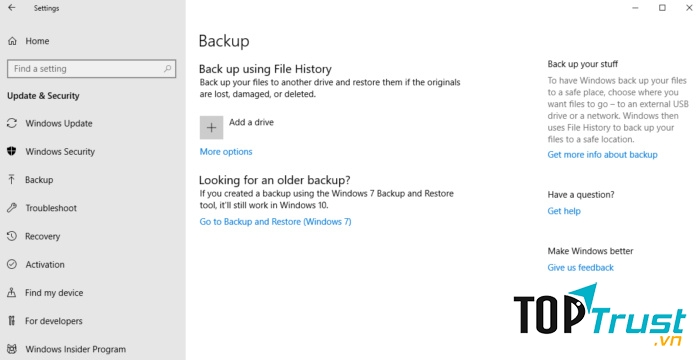Click the Activation checkmark circle icon
The width and height of the screenshot is (700, 360).
pyautogui.click(x=12, y=264)
